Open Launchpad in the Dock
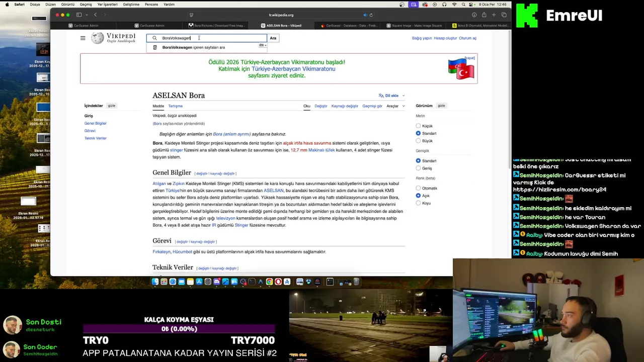The image size is (644, 362). (x=164, y=282)
